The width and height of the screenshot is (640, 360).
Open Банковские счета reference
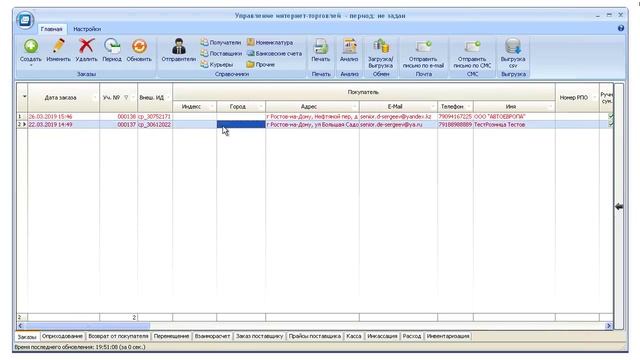tap(274, 53)
